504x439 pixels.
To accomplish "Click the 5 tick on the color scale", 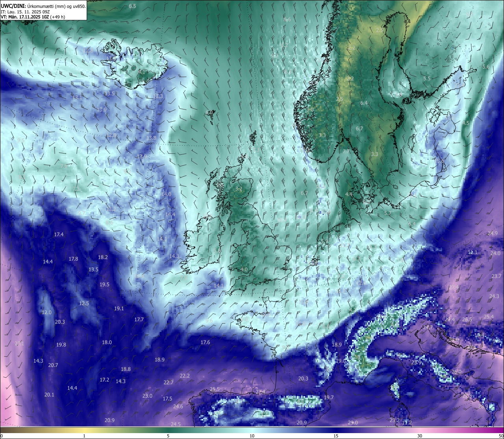I will pyautogui.click(x=168, y=436).
